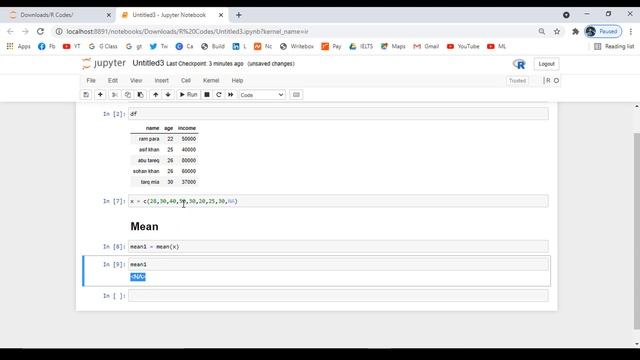Reload the current page
The width and height of the screenshot is (640, 360).
pos(40,31)
